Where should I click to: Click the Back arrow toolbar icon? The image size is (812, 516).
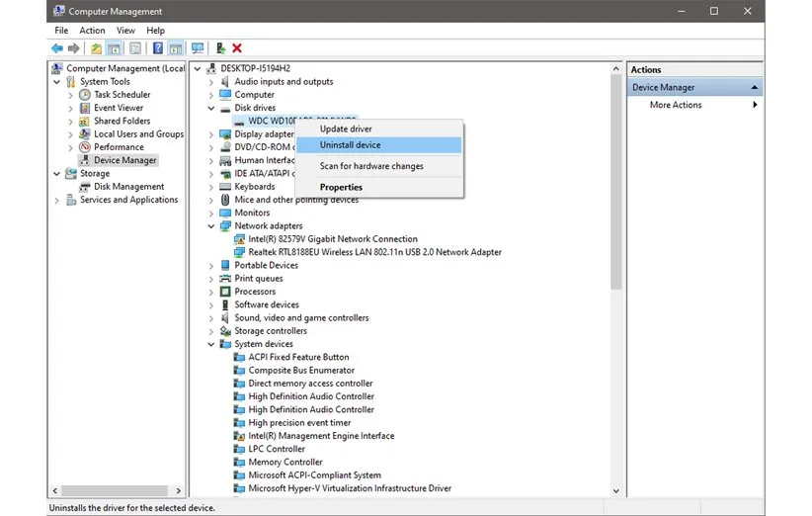[57, 48]
